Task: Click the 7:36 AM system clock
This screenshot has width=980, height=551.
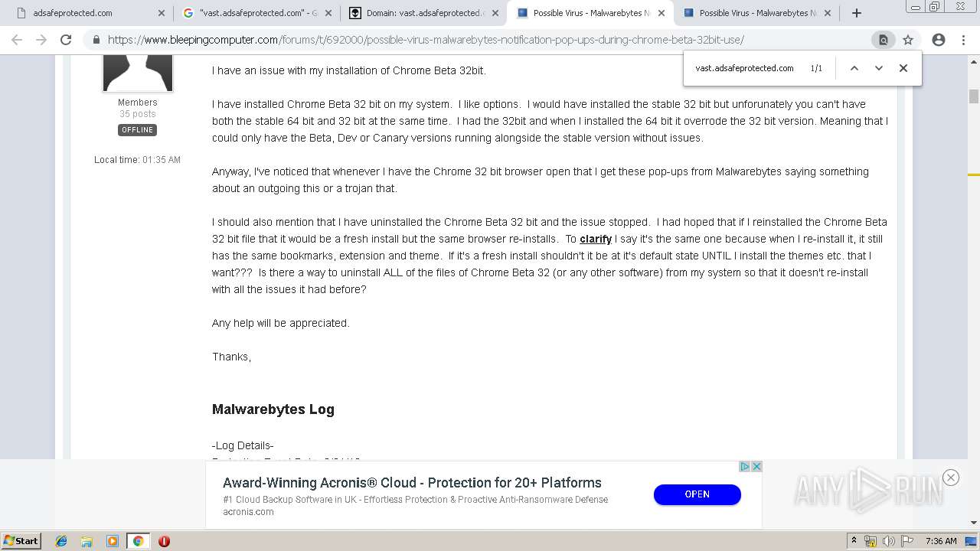Action: coord(941,541)
